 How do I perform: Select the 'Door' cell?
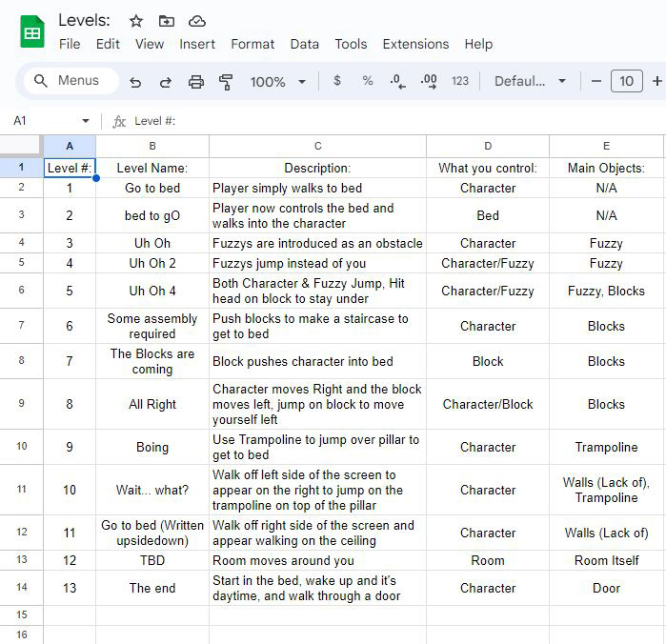pos(606,588)
